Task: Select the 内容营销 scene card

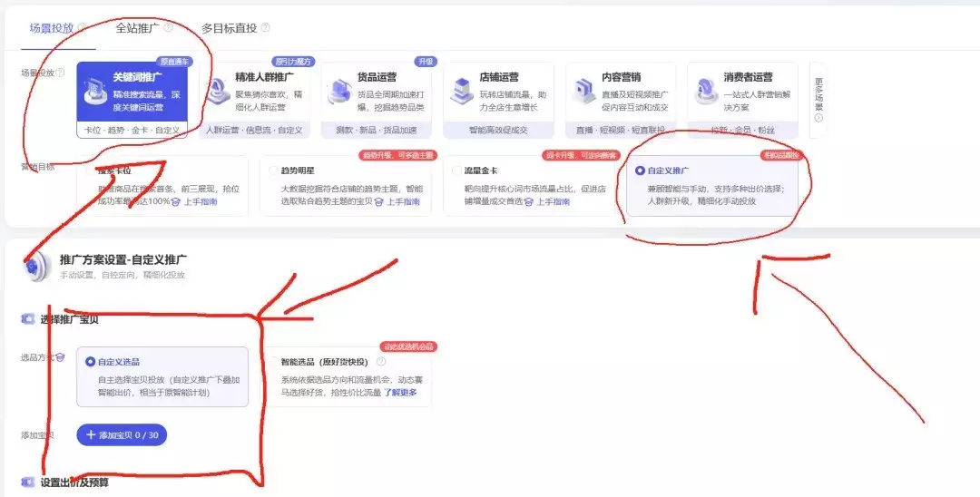Action: [x=621, y=100]
